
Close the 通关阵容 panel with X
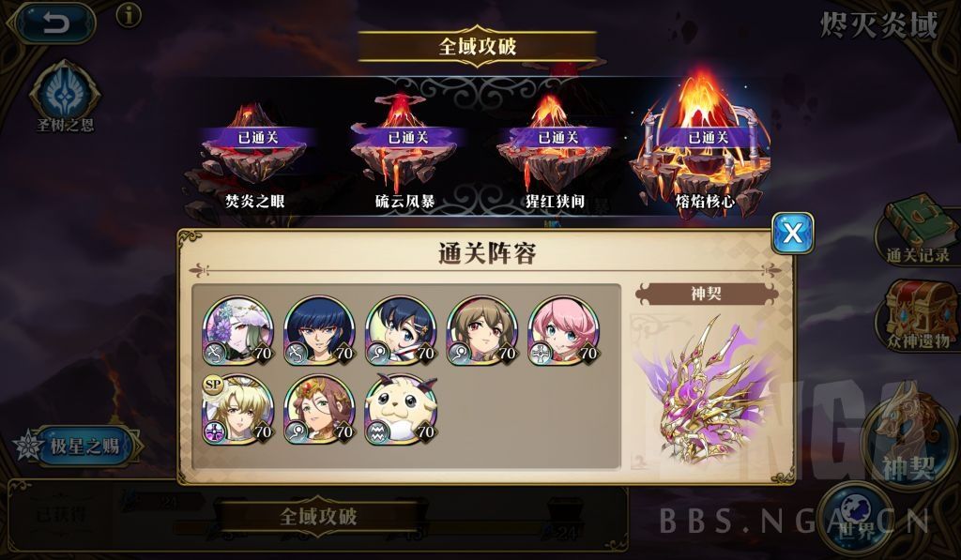click(792, 233)
